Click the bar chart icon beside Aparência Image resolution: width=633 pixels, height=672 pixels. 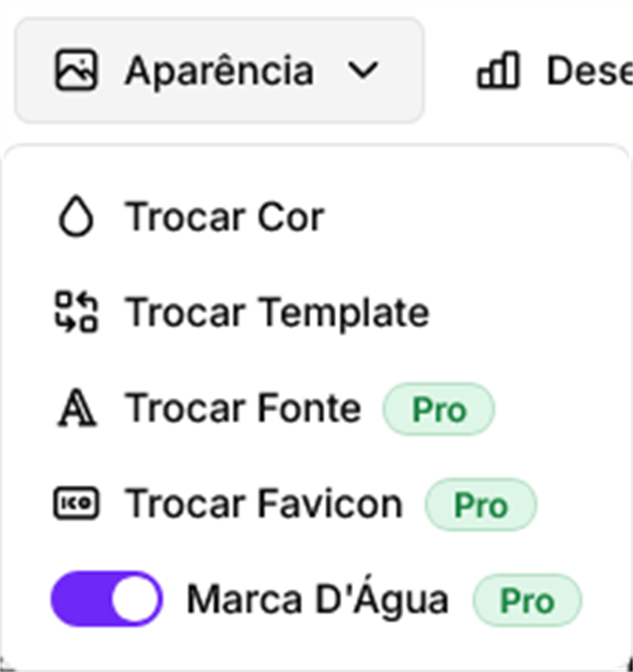point(498,70)
